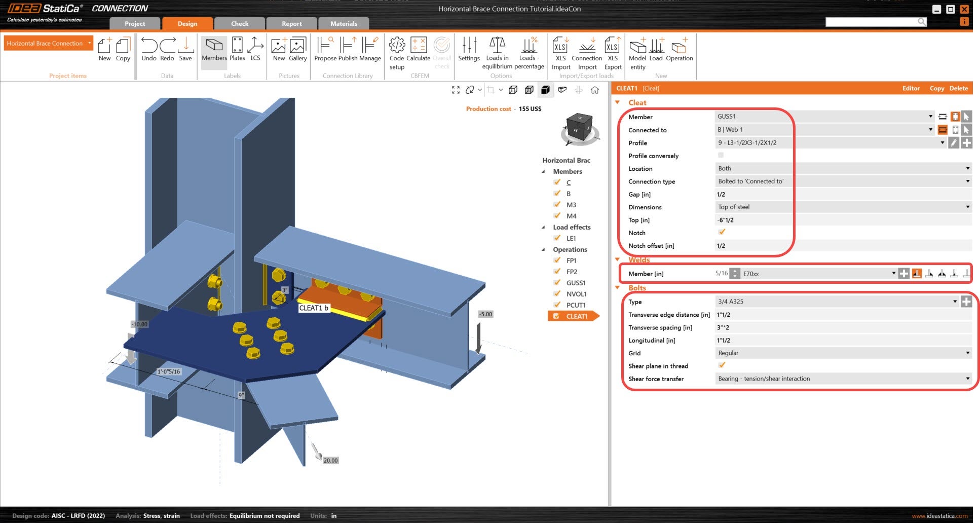Screen dimensions: 980x523
Task: Click the home view icon
Action: pyautogui.click(x=595, y=90)
